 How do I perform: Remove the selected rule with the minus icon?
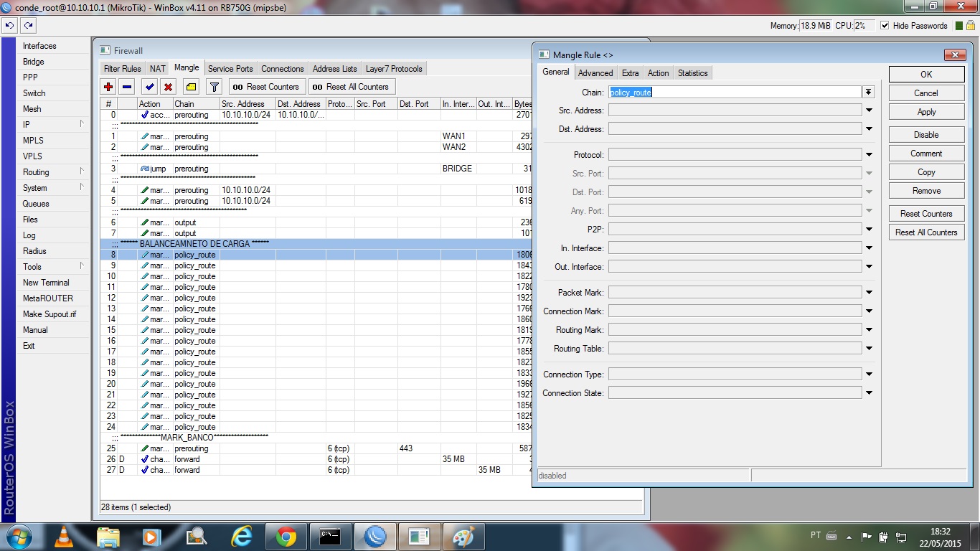pyautogui.click(x=127, y=87)
